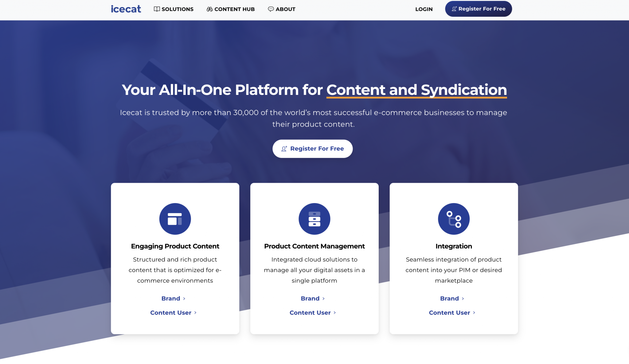629x364 pixels.
Task: Click the Integration nodes icon
Action: click(454, 219)
